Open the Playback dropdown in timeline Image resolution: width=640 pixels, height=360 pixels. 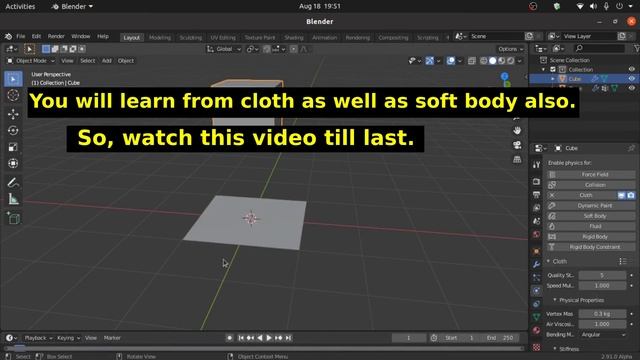[x=38, y=338]
